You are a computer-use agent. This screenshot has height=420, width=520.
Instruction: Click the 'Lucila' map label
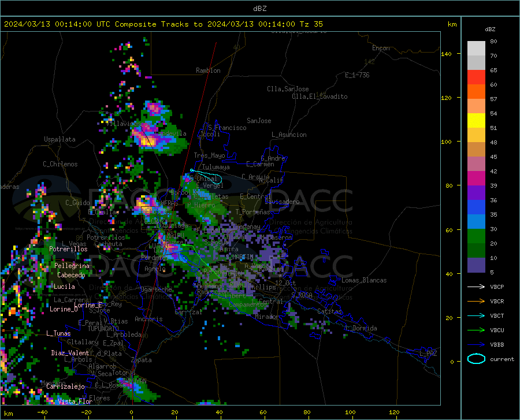64,287
